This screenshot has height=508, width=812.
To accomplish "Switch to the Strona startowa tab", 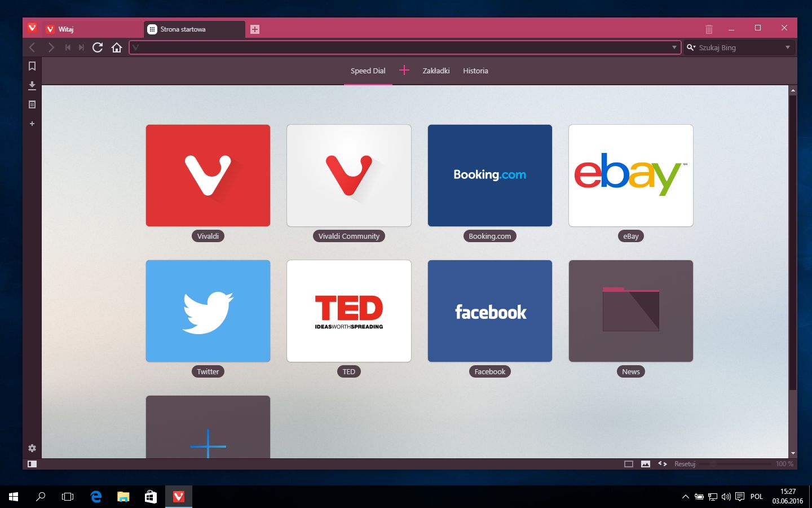I will [x=195, y=29].
